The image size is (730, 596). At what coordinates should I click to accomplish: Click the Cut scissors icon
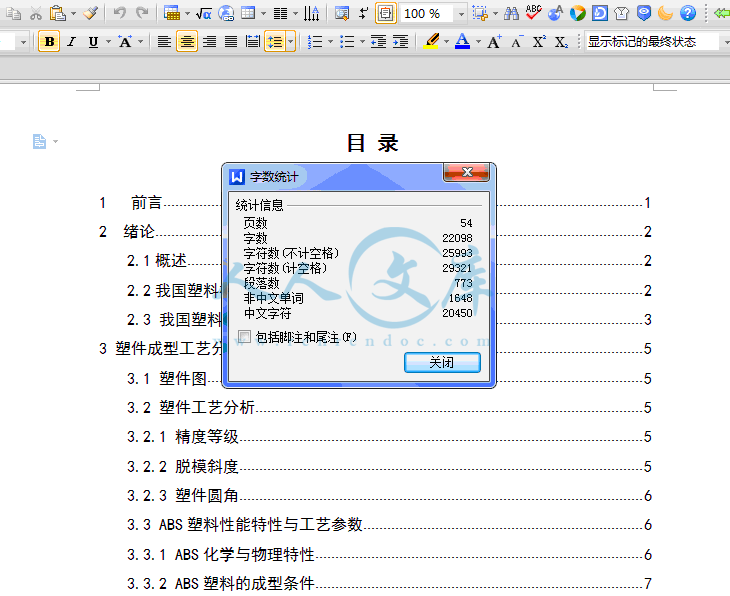pos(36,14)
